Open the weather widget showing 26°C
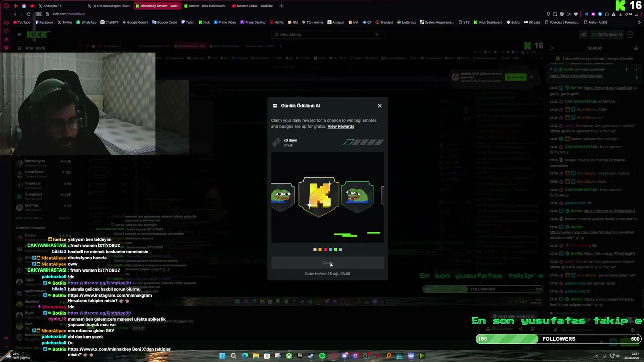The height and width of the screenshot is (362, 644). 18,356
